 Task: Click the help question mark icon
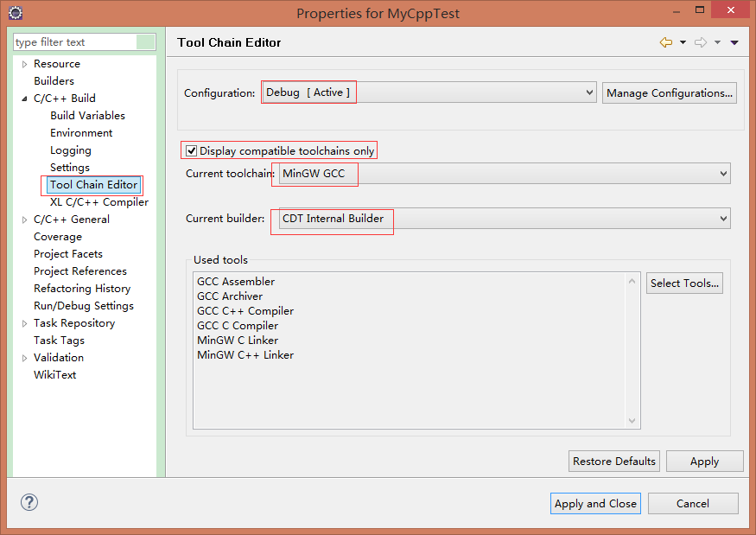pyautogui.click(x=29, y=502)
